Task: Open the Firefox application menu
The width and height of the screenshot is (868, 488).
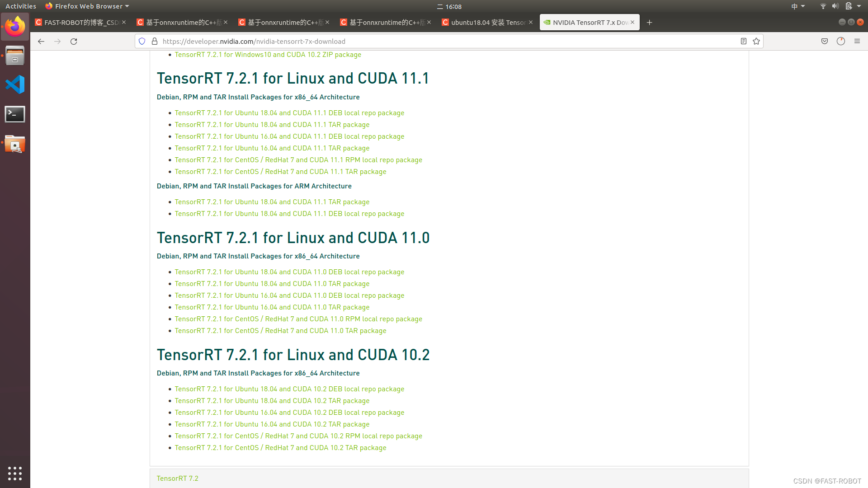Action: pyautogui.click(x=857, y=41)
